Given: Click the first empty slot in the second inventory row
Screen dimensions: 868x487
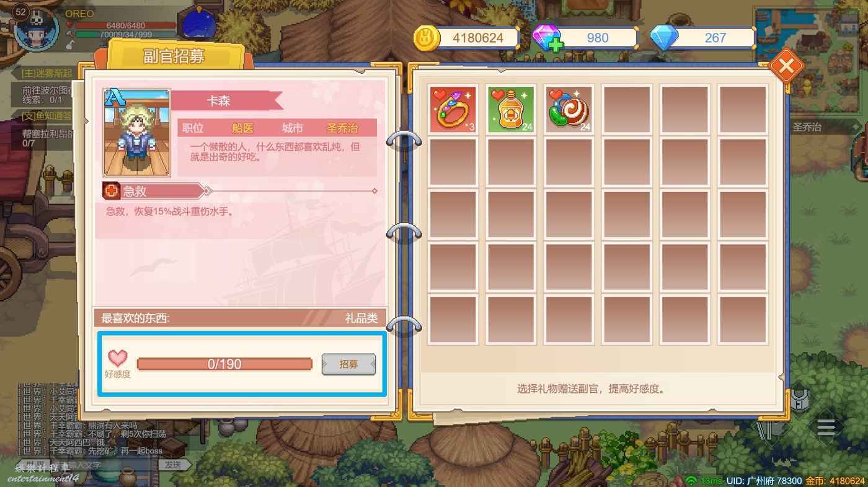Looking at the screenshot, I should coord(453,162).
